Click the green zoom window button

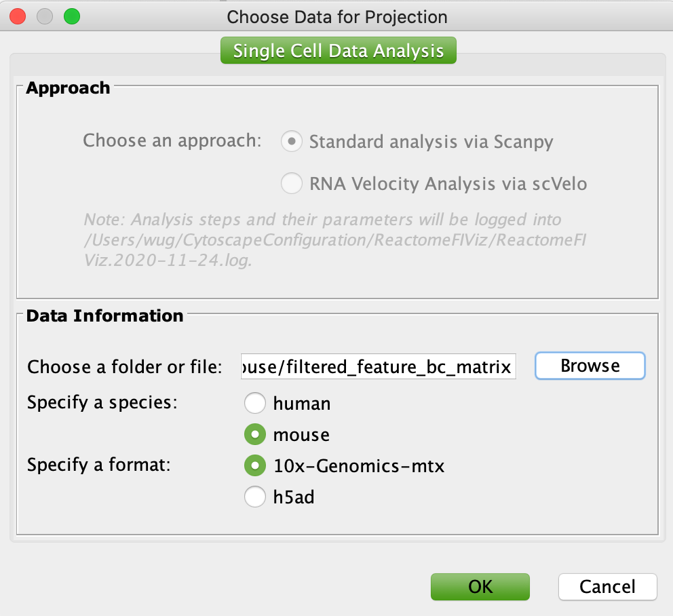pyautogui.click(x=72, y=17)
